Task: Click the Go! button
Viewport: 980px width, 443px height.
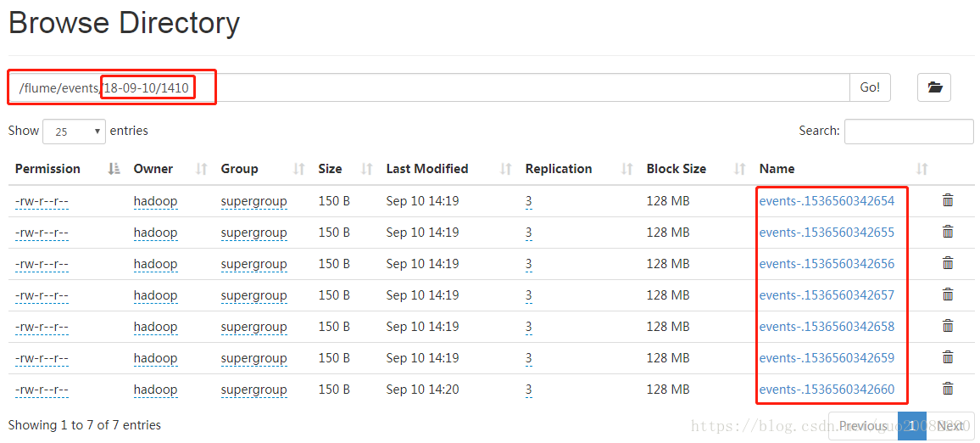Action: [x=870, y=87]
